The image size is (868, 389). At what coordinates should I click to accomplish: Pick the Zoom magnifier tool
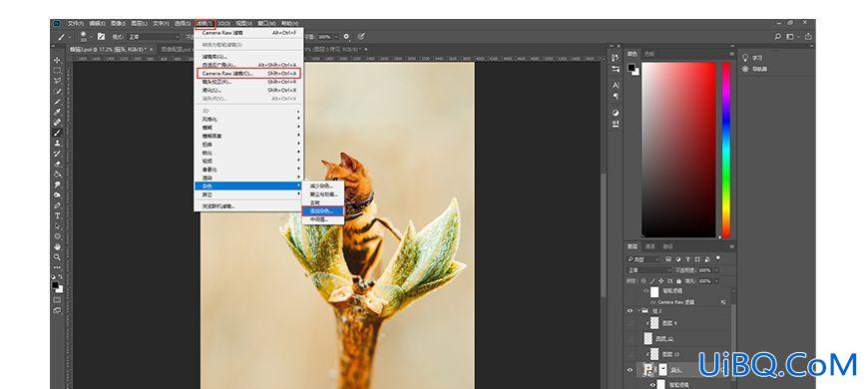57,257
